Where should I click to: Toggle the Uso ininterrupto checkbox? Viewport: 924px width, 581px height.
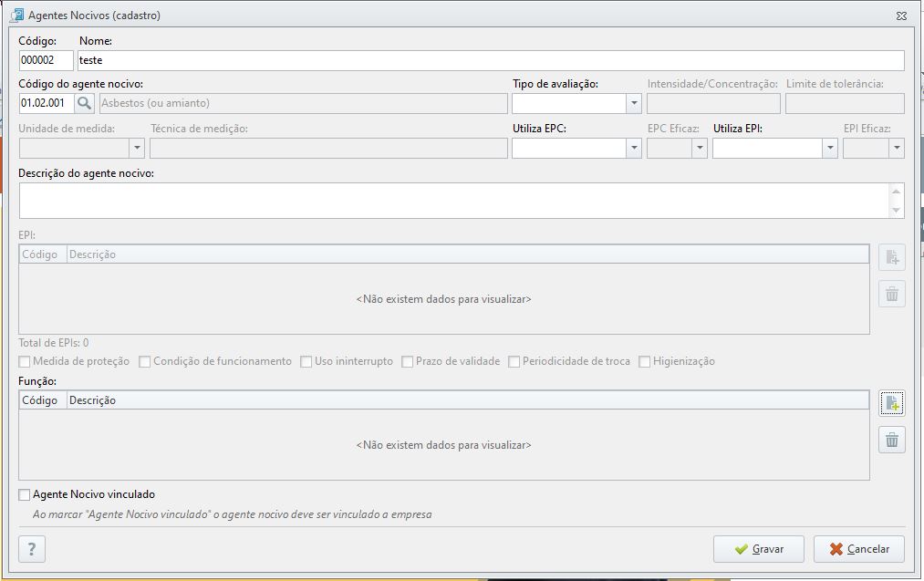[306, 361]
